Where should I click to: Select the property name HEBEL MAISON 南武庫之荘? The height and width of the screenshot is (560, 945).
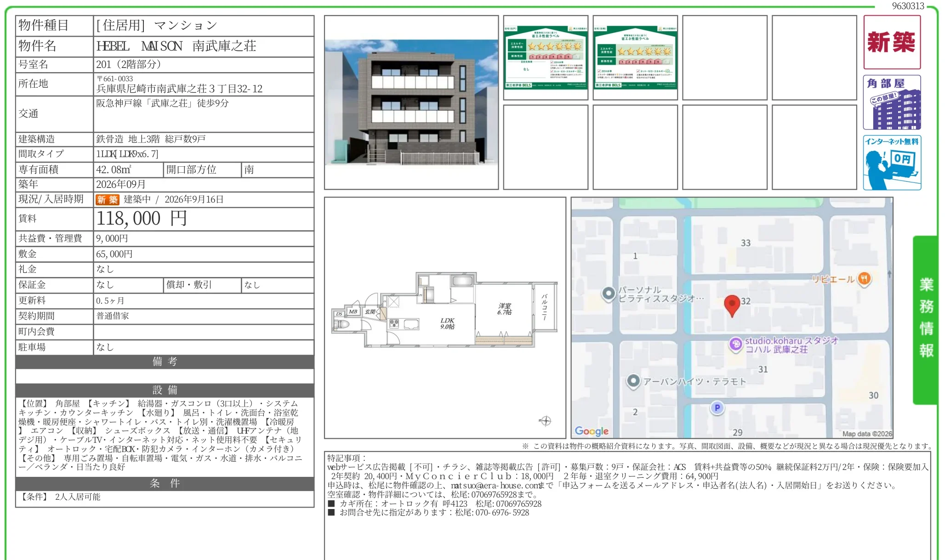176,46
